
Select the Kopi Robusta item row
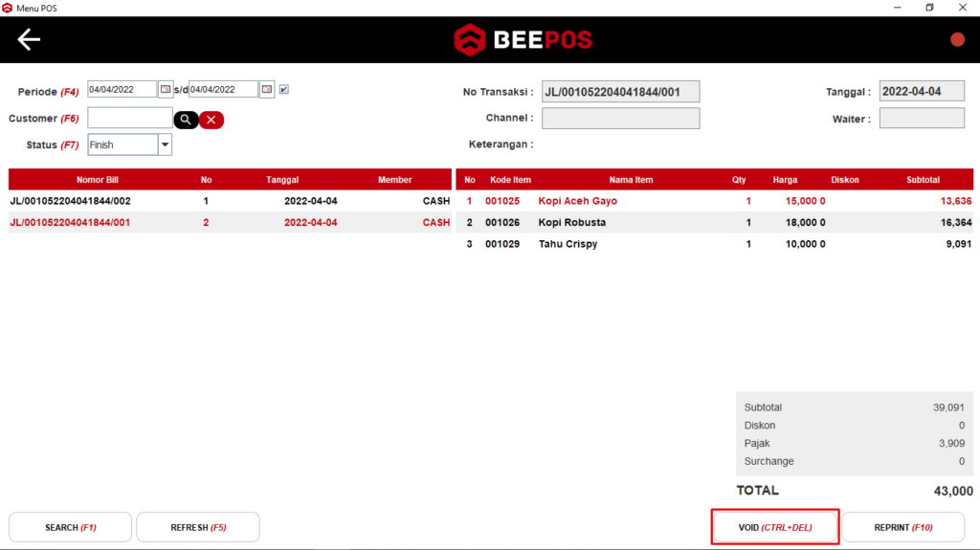tap(714, 223)
